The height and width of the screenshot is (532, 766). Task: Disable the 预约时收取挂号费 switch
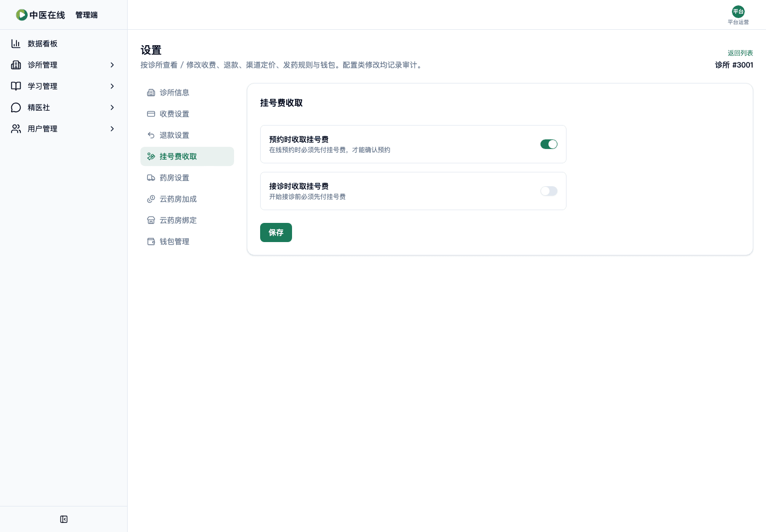(549, 144)
